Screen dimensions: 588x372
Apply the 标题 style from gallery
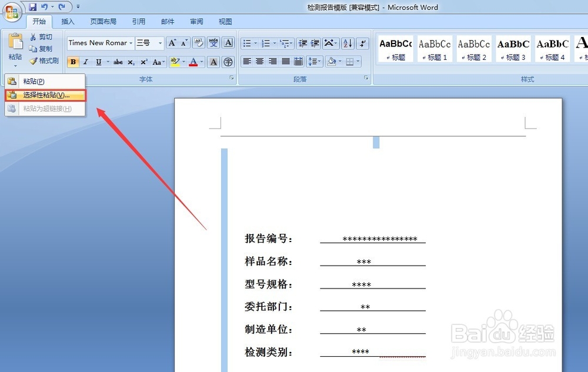click(396, 49)
